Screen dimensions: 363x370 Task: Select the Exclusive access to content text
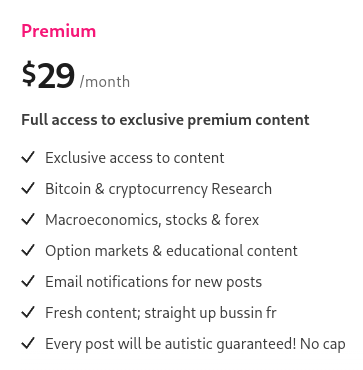pos(135,158)
